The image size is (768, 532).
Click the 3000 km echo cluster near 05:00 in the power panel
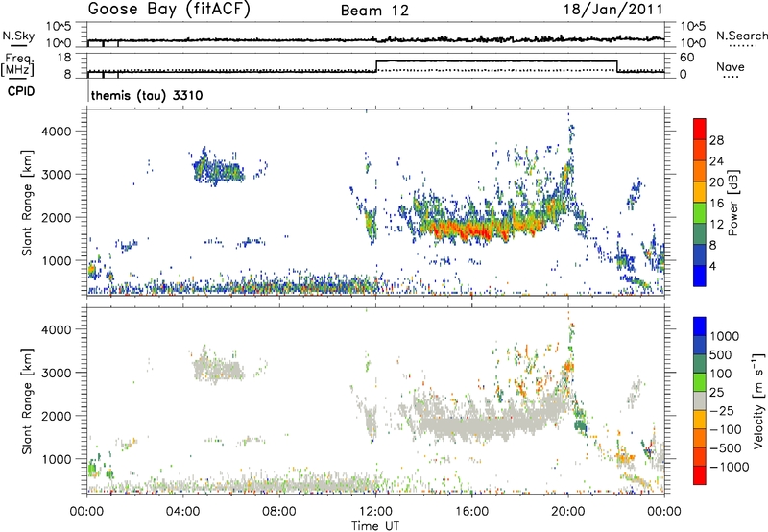click(218, 169)
